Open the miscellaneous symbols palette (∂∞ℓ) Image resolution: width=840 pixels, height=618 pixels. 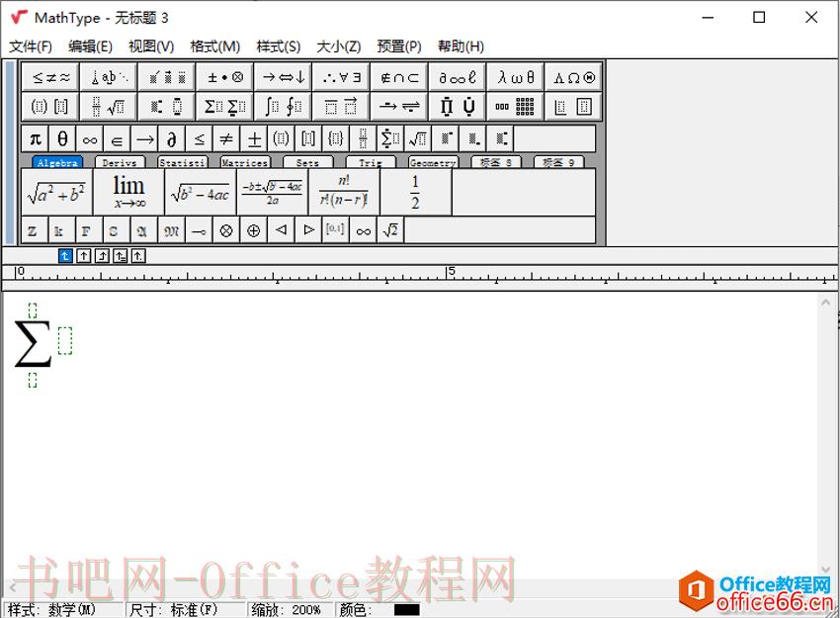(x=458, y=77)
